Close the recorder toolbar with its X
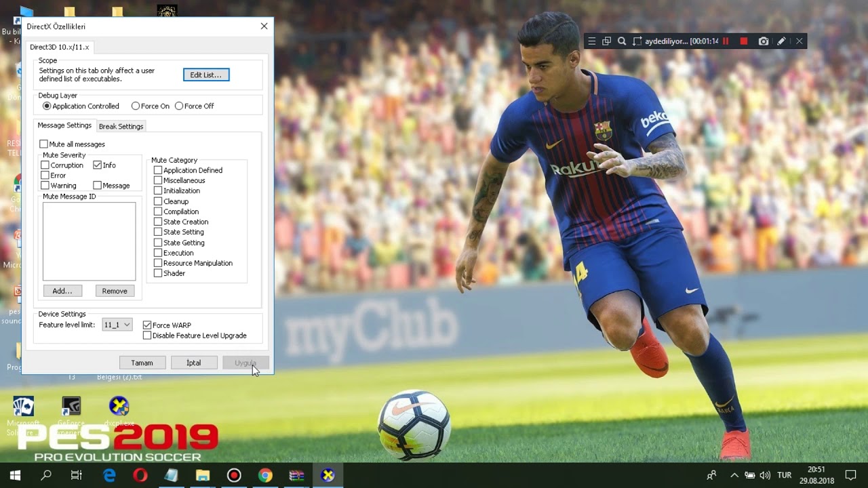This screenshot has width=868, height=488. tap(799, 41)
